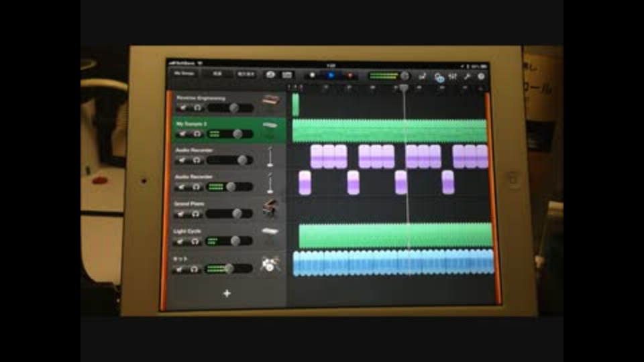This screenshot has height=362, width=644.
Task: Solo the My Sample 2 track
Action: pyautogui.click(x=197, y=134)
